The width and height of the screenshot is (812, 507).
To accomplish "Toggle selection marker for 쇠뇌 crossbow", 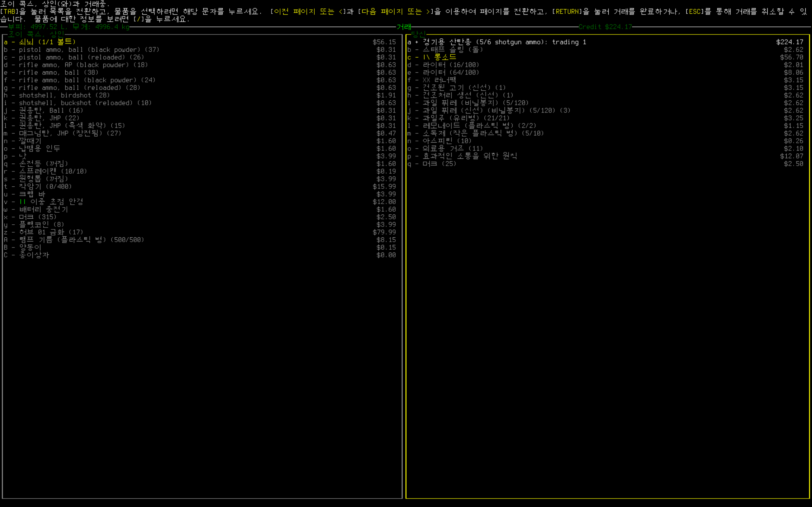I will (x=13, y=42).
